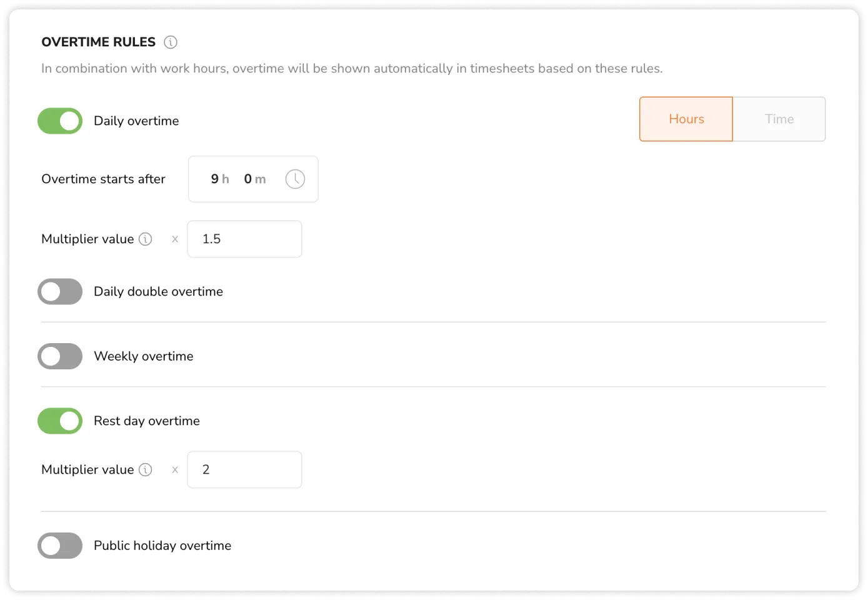Click the "Rest day overtime" label text
This screenshot has width=868, height=600.
(x=147, y=421)
